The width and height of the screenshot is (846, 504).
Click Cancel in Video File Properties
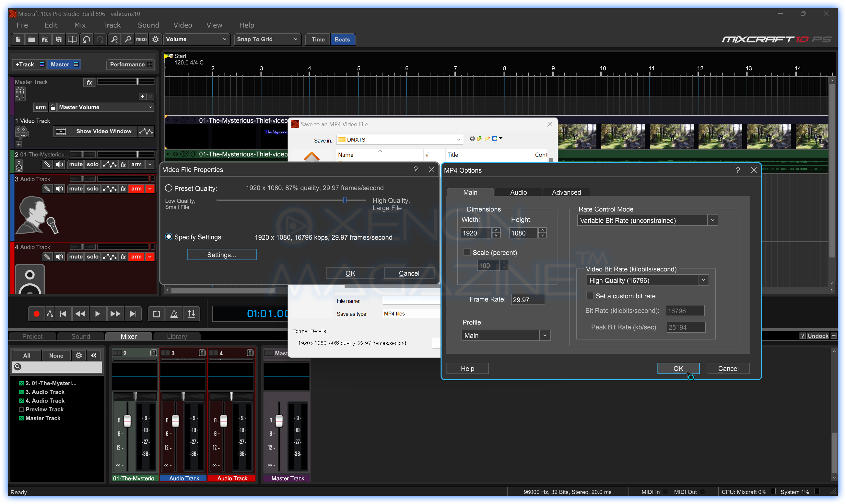point(409,273)
